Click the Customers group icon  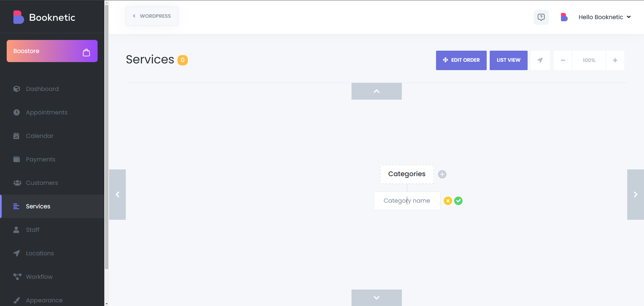click(x=17, y=183)
